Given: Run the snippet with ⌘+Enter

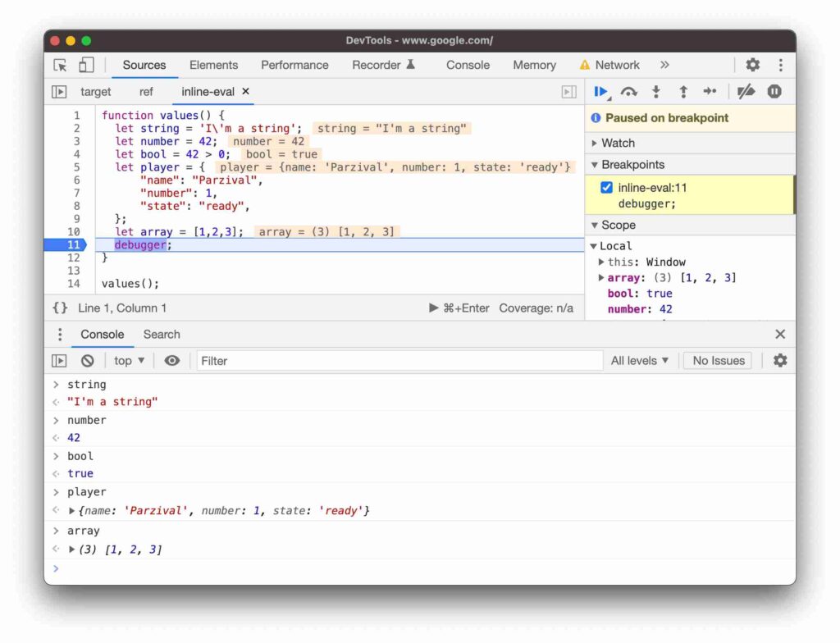Looking at the screenshot, I should (459, 308).
